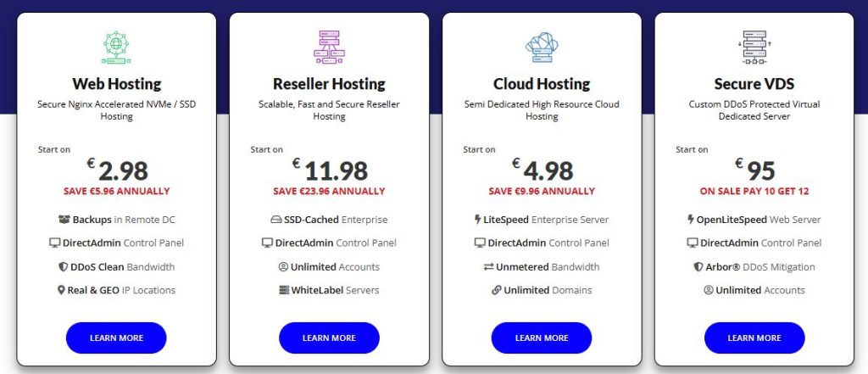
Task: Click the WhiteLabel servers icon
Action: (x=284, y=290)
